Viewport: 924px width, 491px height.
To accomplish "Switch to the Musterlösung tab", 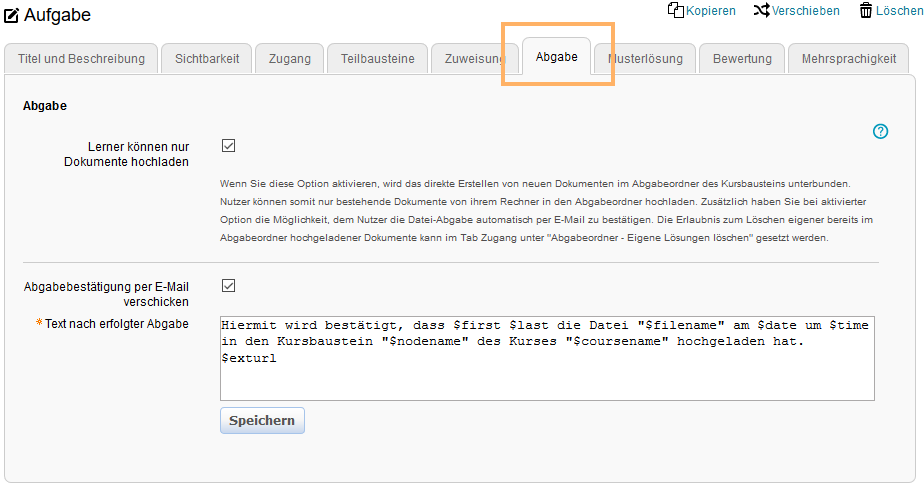I will [645, 59].
